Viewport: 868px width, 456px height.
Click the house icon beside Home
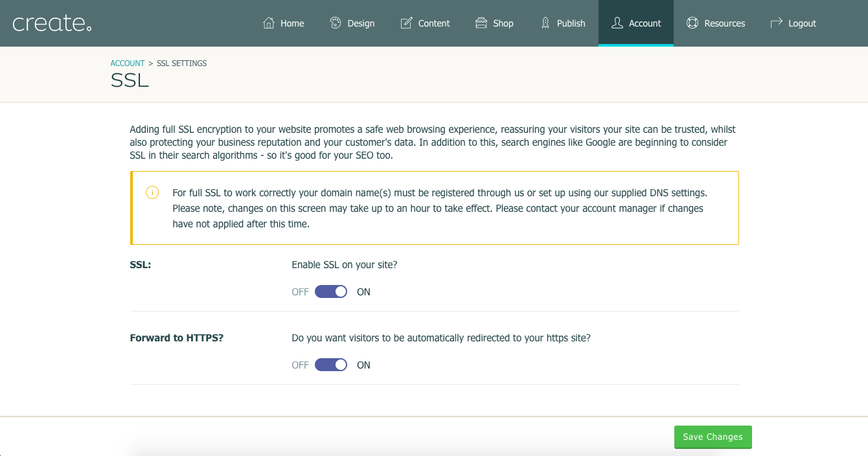point(269,23)
